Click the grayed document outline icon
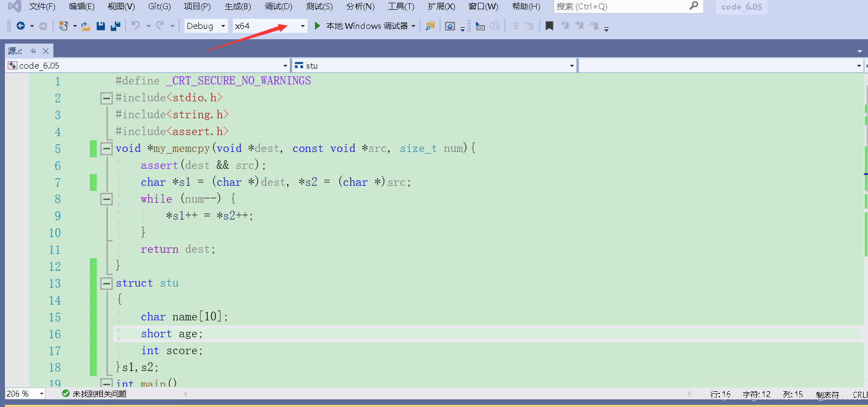868x407 pixels. pos(495,26)
